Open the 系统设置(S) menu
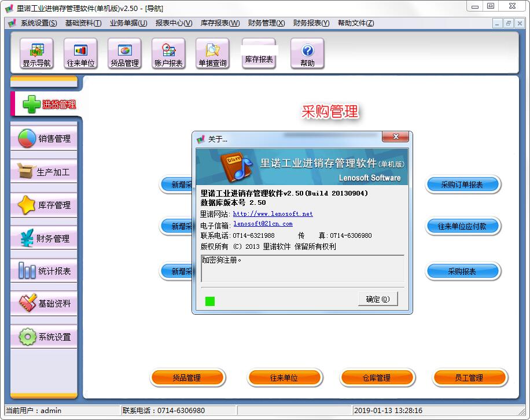Image resolution: width=530 pixels, height=420 pixels. (39, 23)
